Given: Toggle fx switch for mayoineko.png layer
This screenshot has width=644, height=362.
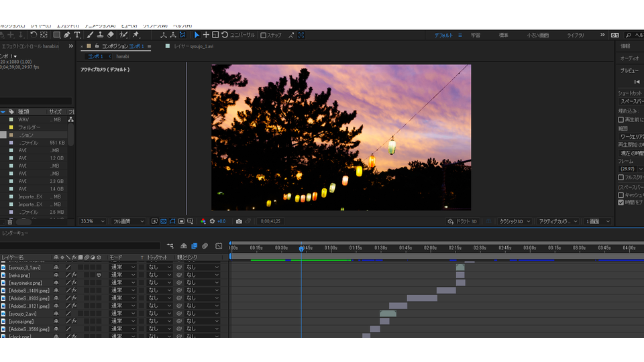Looking at the screenshot, I should point(74,283).
